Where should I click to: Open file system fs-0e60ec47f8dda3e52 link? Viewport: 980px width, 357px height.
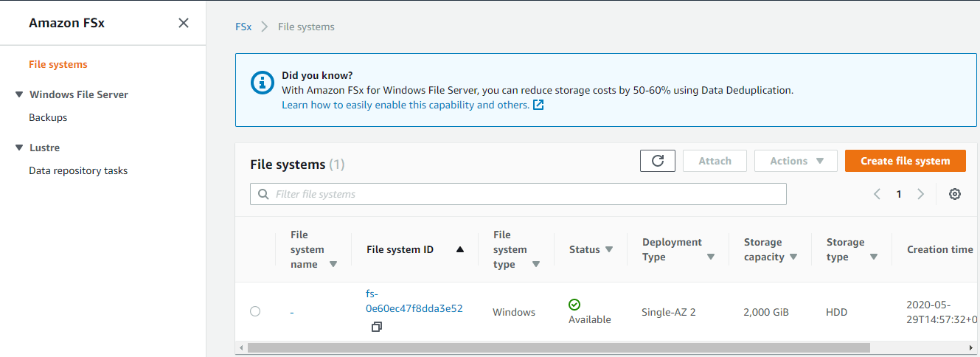(x=414, y=301)
